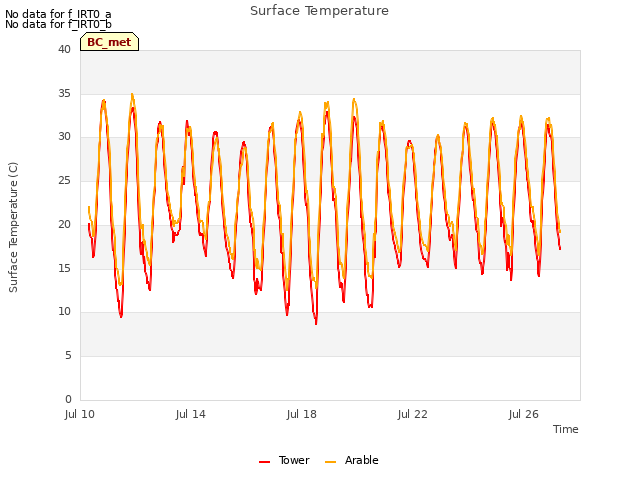Click the 5 y-axis tick label
Viewport: 640px width, 480px height.
click(68, 356)
